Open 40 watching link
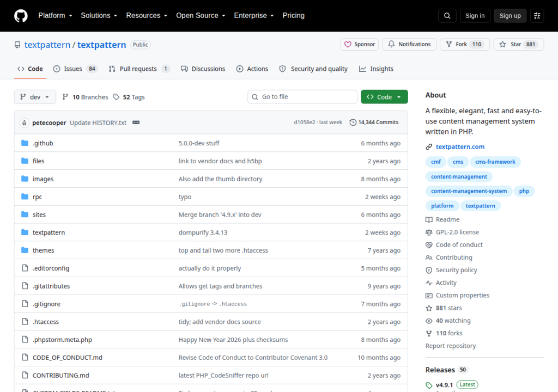Image resolution: width=558 pixels, height=392 pixels. 448,321
